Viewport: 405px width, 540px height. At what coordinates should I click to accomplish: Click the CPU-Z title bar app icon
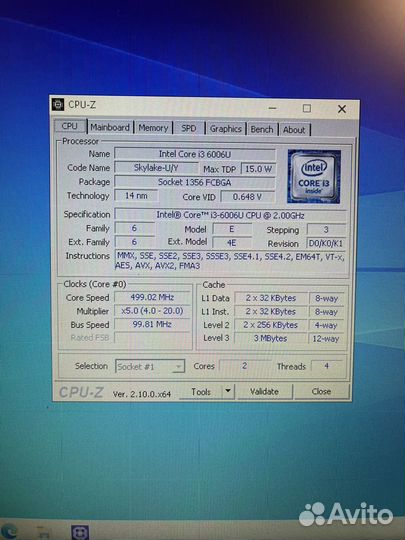(x=58, y=104)
